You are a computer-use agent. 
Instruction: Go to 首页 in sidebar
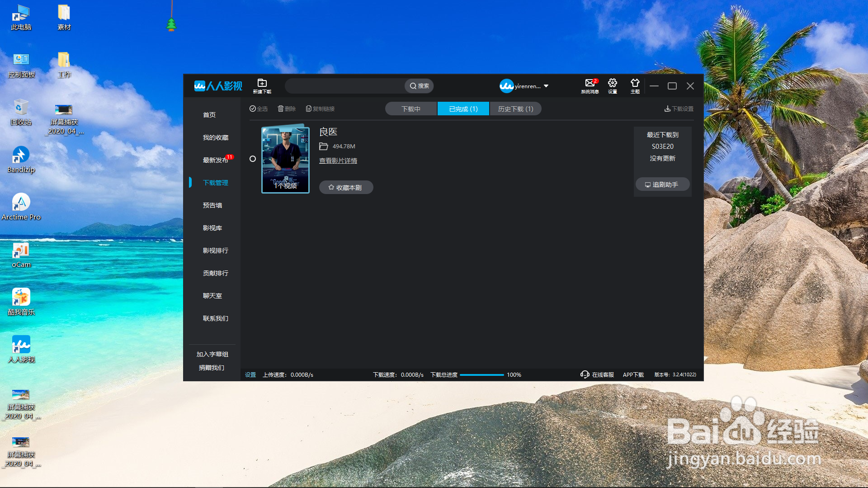209,115
